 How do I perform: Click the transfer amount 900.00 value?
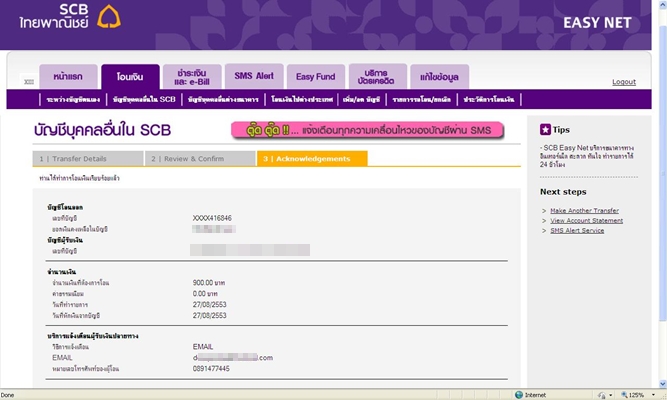coord(209,283)
